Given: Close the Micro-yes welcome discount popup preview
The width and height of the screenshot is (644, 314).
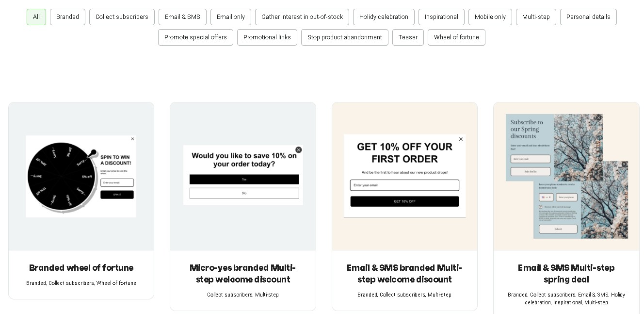Looking at the screenshot, I should click(x=298, y=149).
